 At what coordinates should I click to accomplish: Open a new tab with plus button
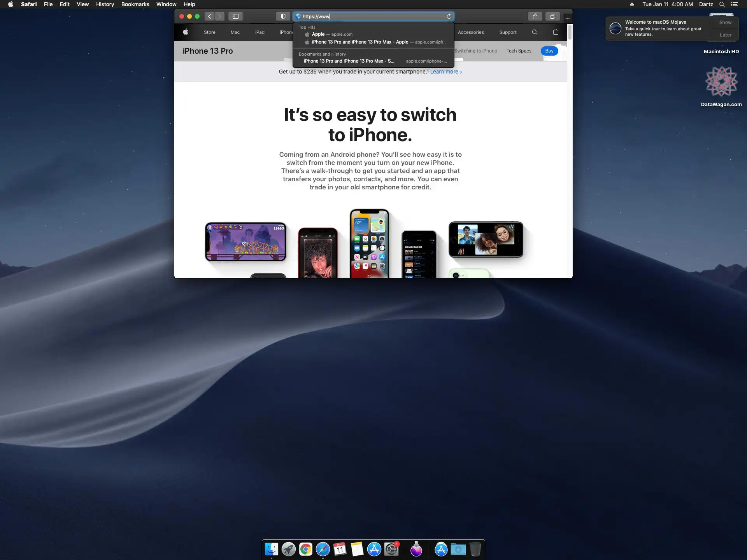pos(568,18)
